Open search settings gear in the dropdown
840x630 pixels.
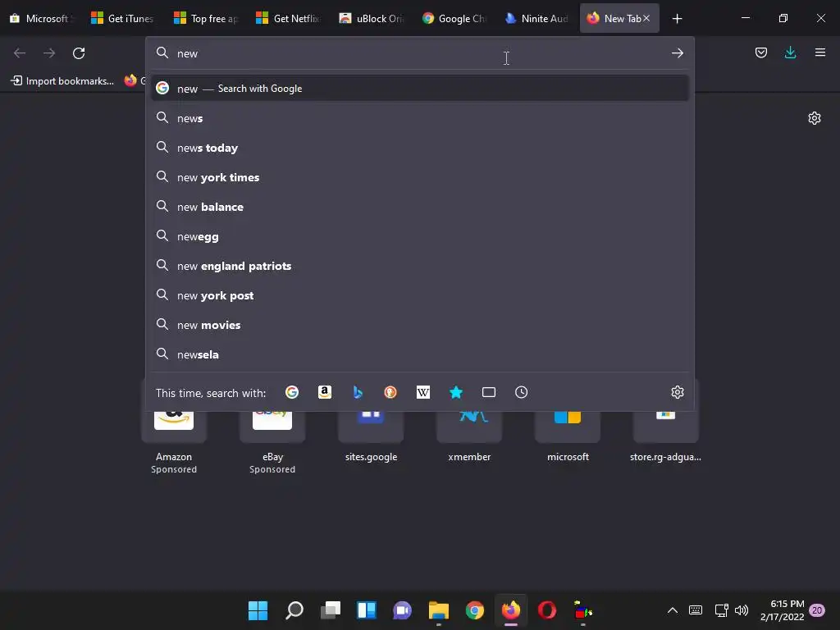(x=677, y=392)
